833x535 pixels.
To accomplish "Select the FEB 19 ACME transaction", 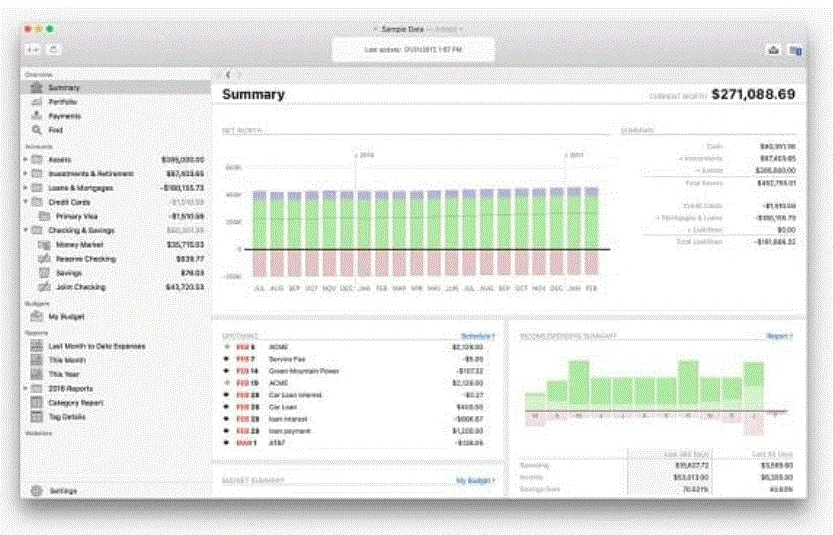I will tap(354, 383).
